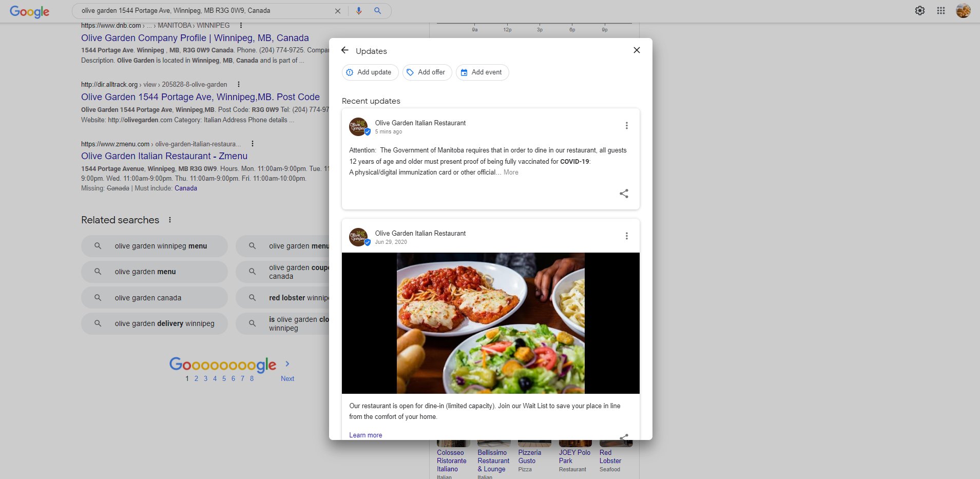Open the food photo in the Jun 29 post
Viewport: 980px width, 479px height.
click(x=490, y=323)
